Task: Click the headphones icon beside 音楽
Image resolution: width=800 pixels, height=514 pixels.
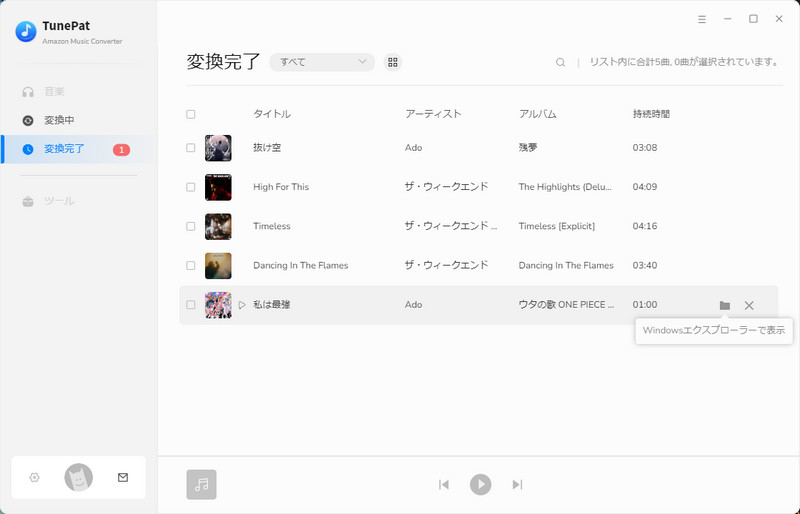Action: click(28, 92)
